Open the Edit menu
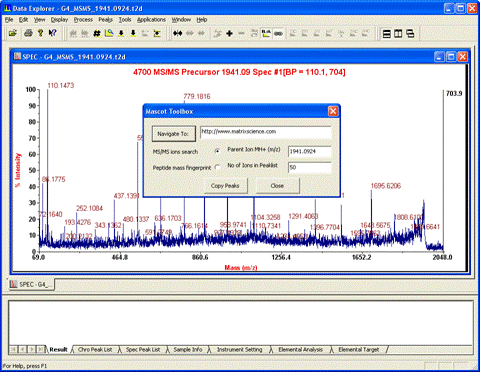The height and width of the screenshot is (372, 480). (x=23, y=20)
